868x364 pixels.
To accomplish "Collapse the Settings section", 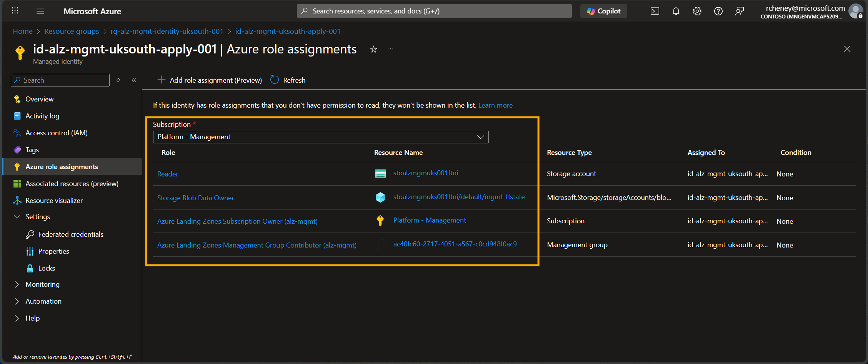I will coord(17,216).
